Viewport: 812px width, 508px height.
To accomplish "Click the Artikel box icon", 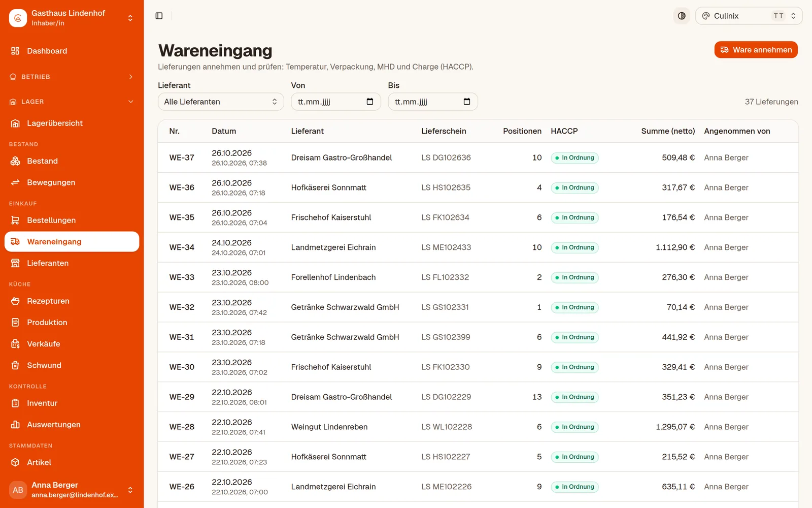I will (x=15, y=462).
